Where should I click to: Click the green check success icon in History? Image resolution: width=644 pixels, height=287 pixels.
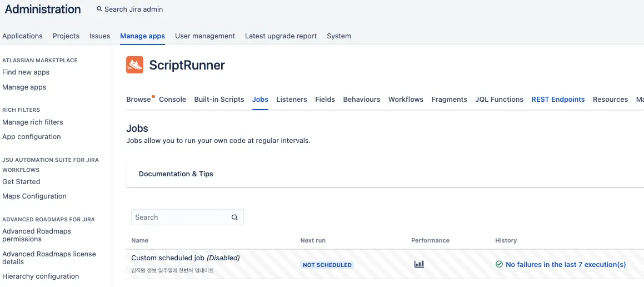499,264
